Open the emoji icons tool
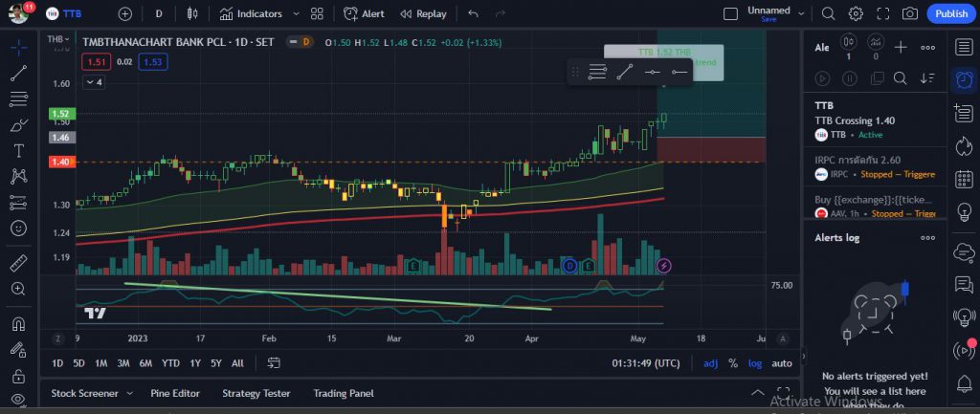 (x=19, y=229)
